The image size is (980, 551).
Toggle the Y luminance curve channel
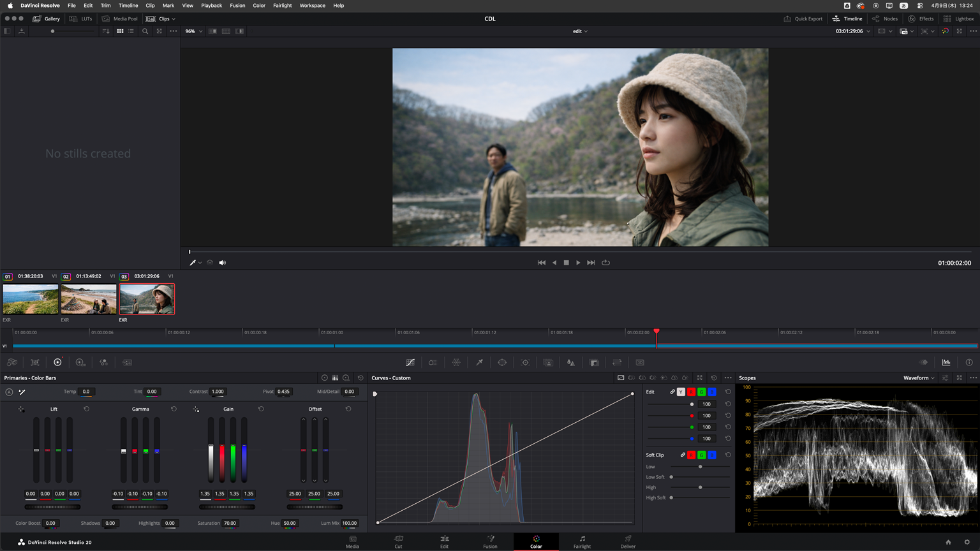681,392
